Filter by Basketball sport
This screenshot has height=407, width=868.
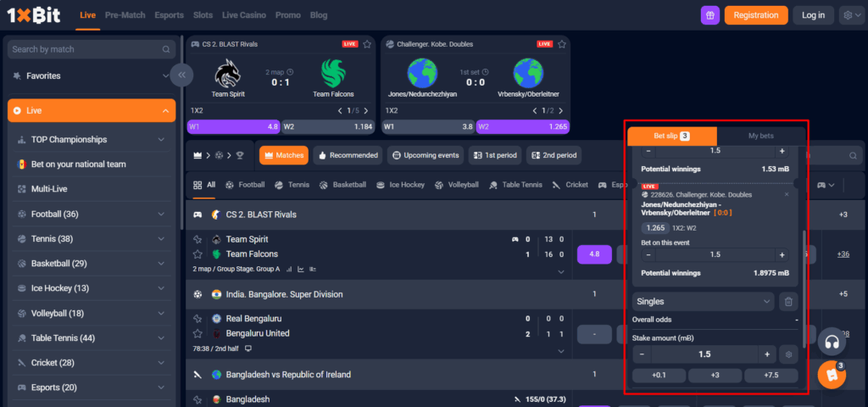[342, 185]
